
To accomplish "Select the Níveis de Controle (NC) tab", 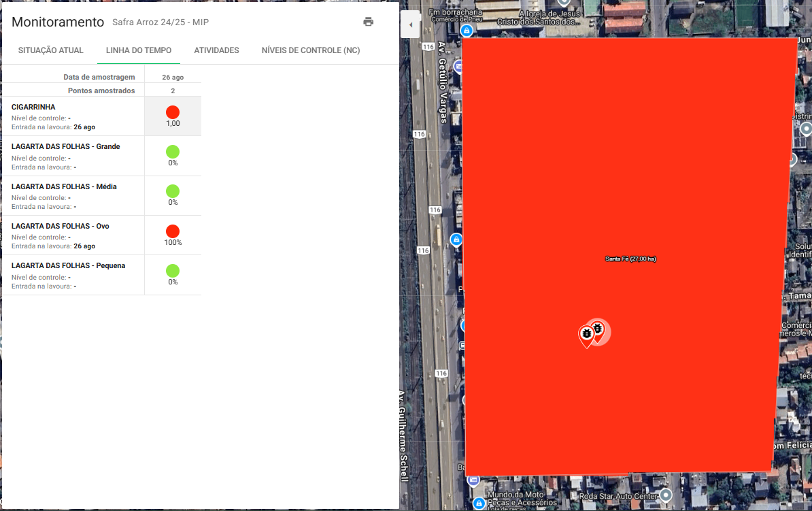I will [x=311, y=50].
